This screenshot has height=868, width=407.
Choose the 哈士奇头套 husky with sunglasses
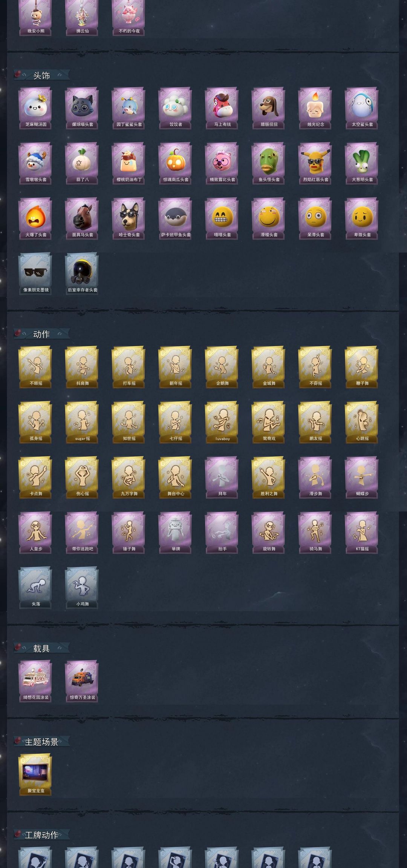coord(129,218)
